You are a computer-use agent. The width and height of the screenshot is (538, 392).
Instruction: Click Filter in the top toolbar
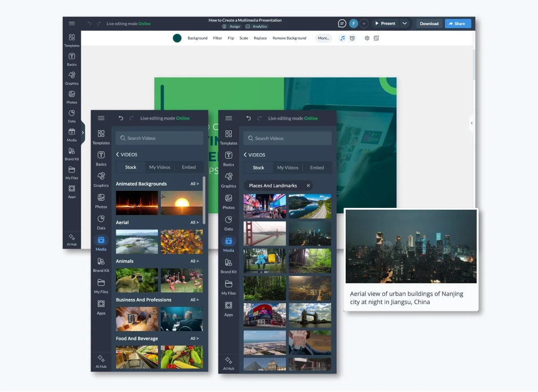[x=217, y=38]
